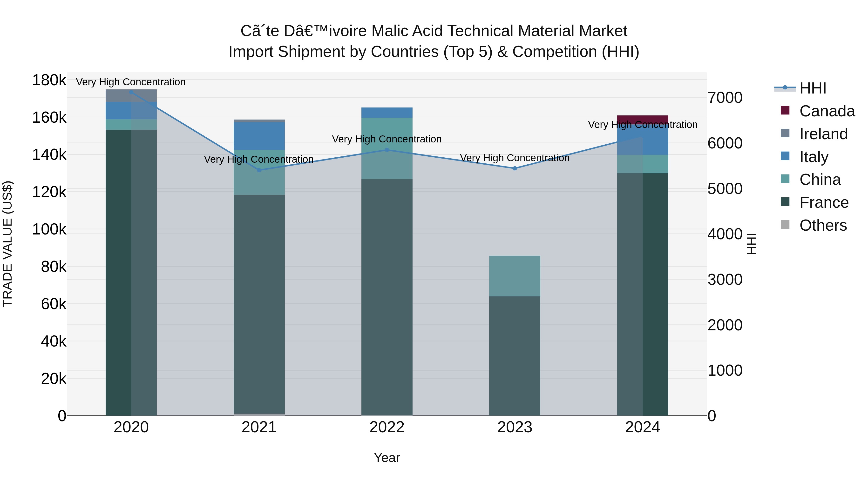
Task: Click the 100k y-axis tick label
Action: coord(49,229)
